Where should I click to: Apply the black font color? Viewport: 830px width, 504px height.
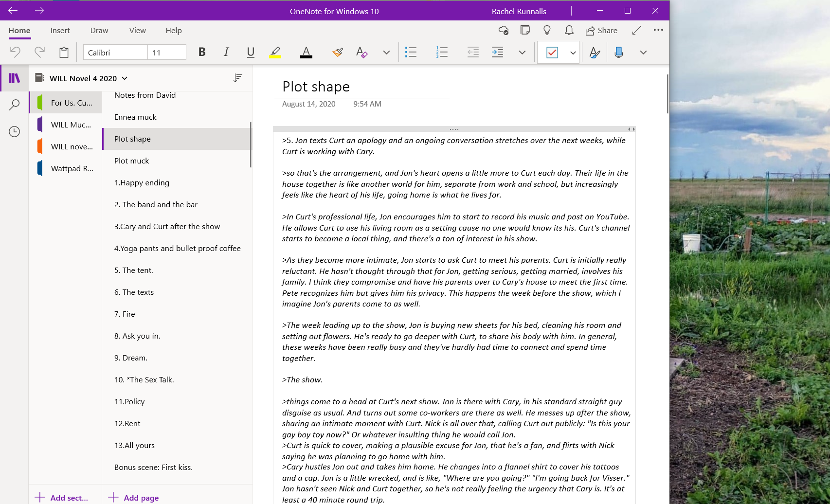tap(306, 52)
